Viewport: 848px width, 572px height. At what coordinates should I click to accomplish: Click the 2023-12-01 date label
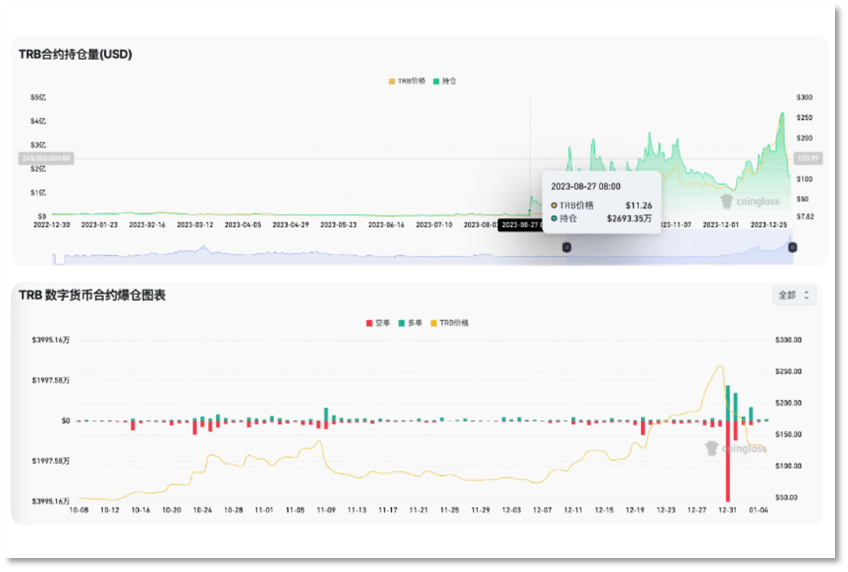point(721,225)
